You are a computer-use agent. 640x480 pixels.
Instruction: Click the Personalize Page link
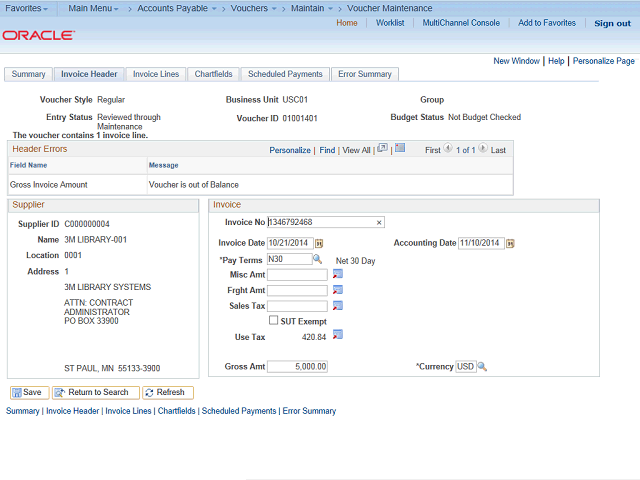(604, 61)
